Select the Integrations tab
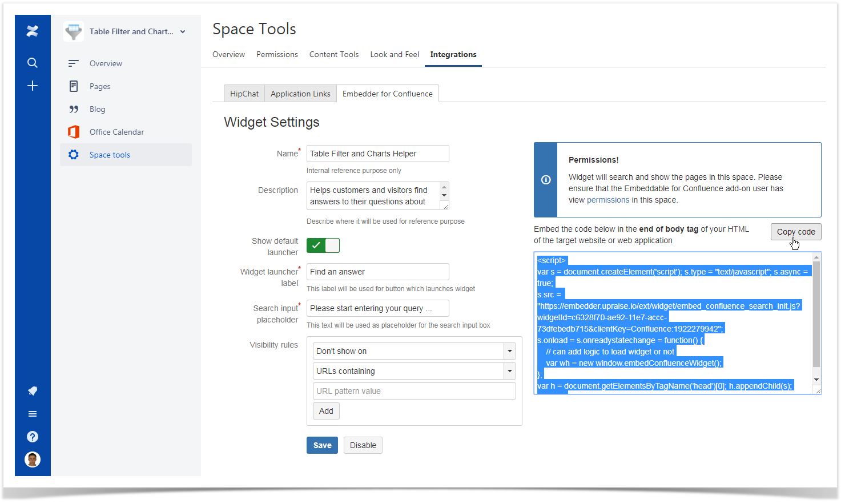 pyautogui.click(x=453, y=55)
